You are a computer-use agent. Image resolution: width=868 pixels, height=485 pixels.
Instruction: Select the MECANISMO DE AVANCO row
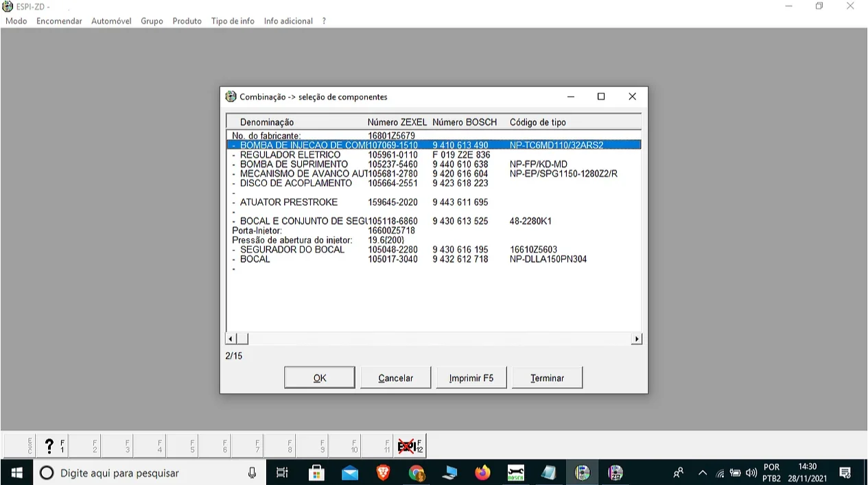click(434, 174)
